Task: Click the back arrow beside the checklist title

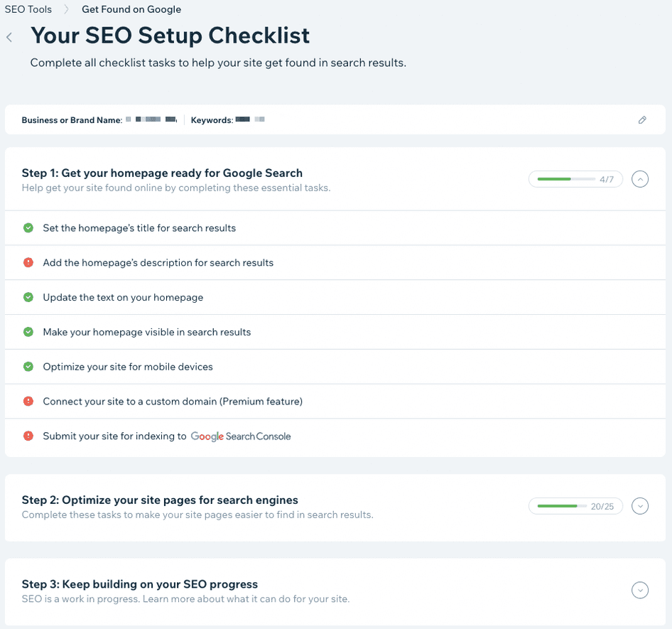Action: [x=9, y=37]
